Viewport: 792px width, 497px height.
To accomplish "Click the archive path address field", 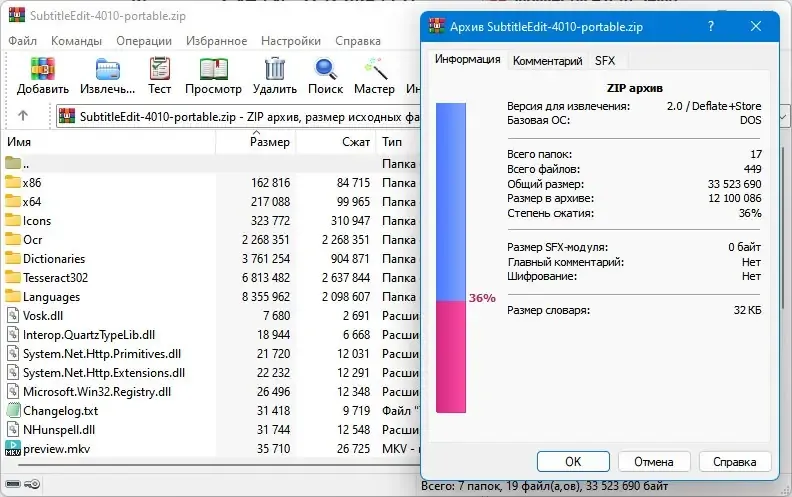I will tap(237, 117).
